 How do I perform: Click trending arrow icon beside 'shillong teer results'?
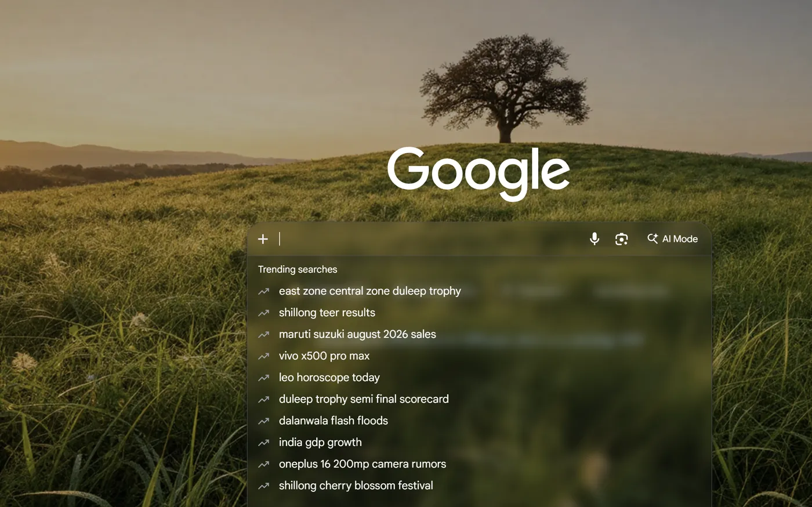pos(263,313)
